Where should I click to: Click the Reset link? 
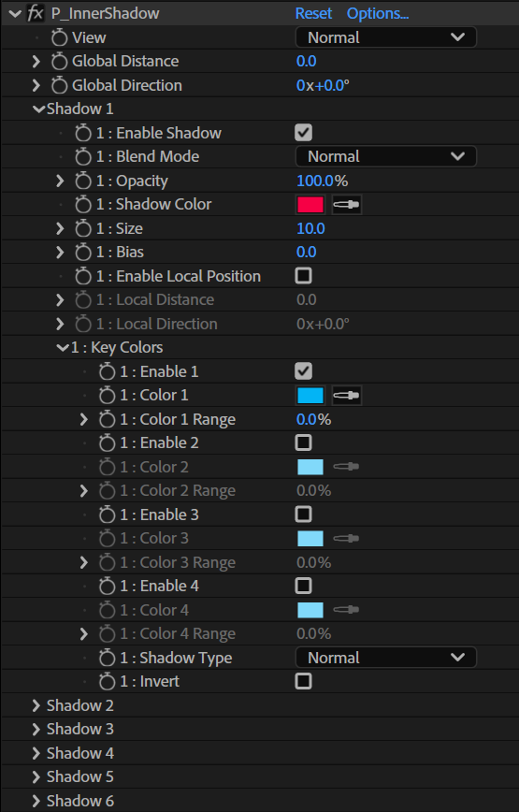[313, 13]
